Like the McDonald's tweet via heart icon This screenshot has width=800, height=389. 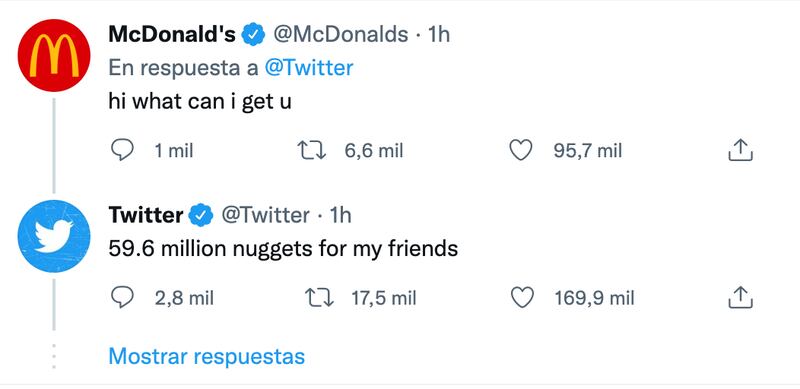pos(521,150)
